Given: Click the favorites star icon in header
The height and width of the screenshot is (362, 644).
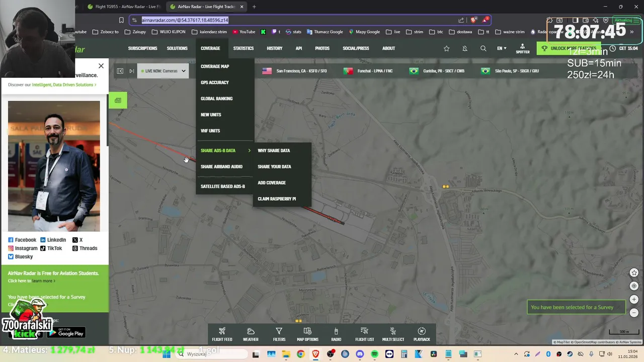Looking at the screenshot, I should click(446, 48).
